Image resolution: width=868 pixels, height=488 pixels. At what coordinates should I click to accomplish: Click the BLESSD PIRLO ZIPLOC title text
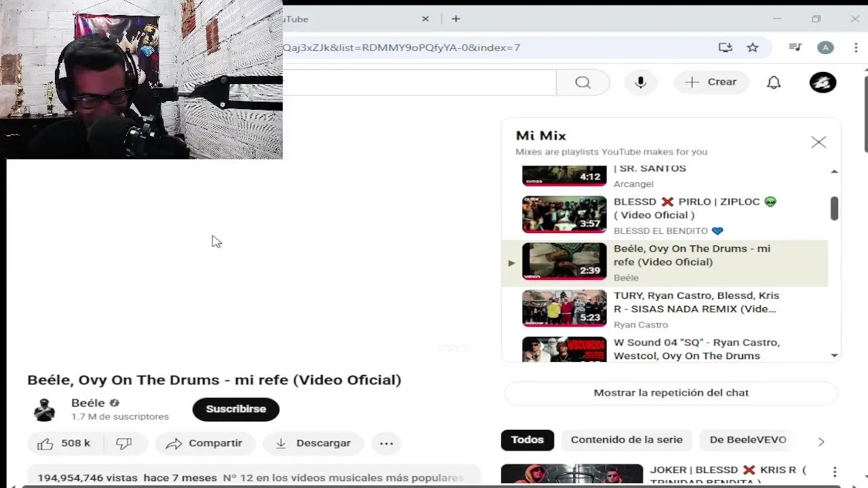(695, 208)
